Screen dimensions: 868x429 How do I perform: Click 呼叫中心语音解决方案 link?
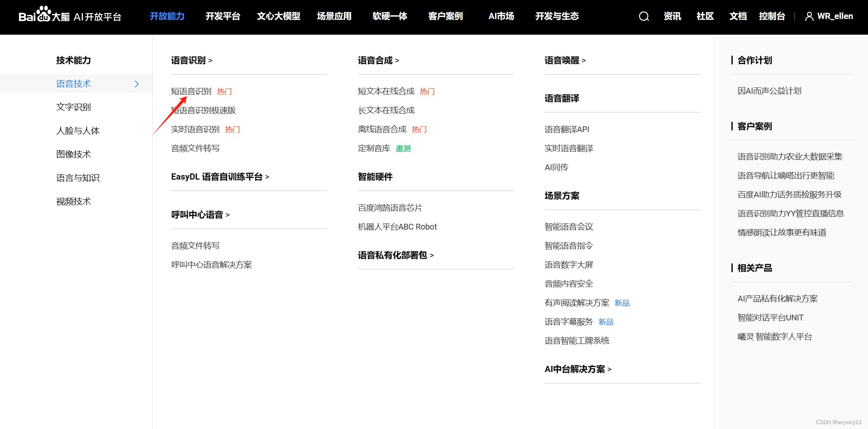coord(212,265)
